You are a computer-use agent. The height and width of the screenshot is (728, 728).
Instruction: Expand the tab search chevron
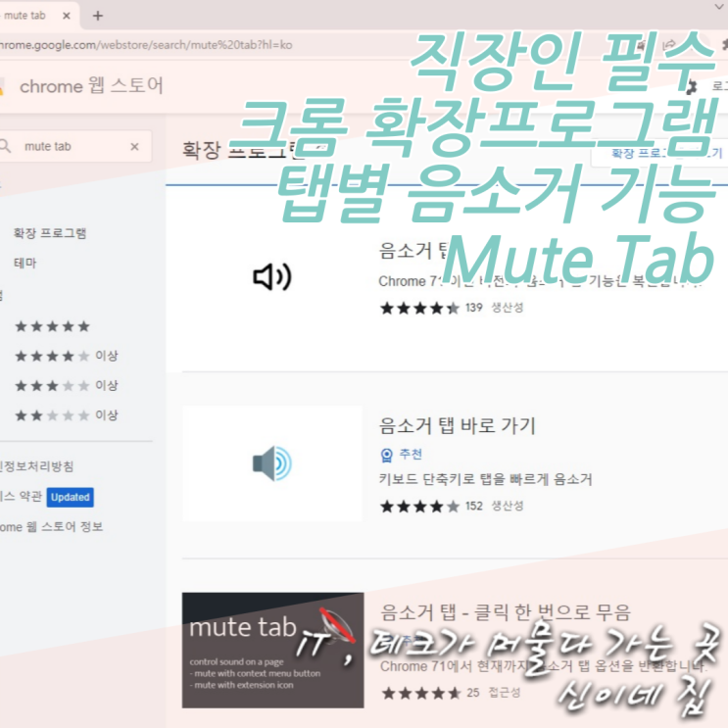[x=719, y=6]
